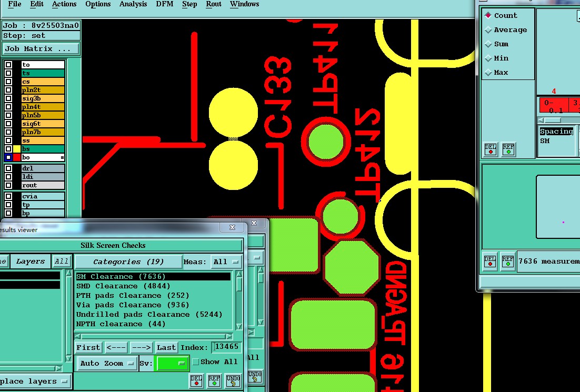The height and width of the screenshot is (392, 580).
Task: Select layer pln7b in the layer list
Action: (43, 132)
